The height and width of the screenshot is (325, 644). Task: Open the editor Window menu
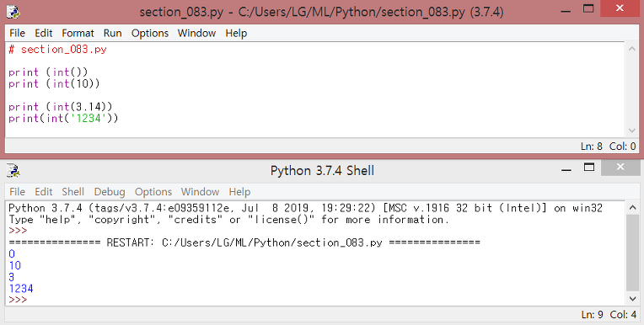point(196,33)
